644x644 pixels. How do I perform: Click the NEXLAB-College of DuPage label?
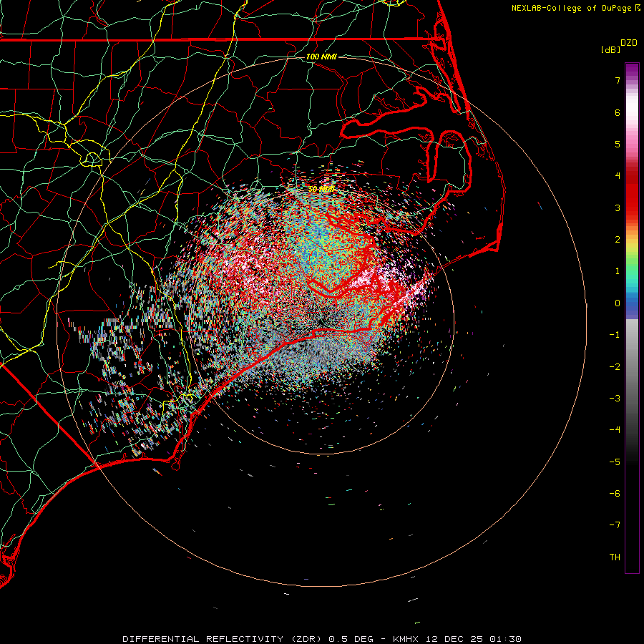pos(572,8)
